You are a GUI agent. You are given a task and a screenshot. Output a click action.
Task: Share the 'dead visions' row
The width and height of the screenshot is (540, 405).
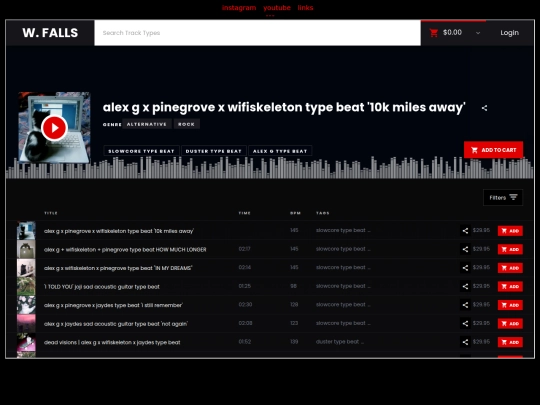[x=465, y=342]
